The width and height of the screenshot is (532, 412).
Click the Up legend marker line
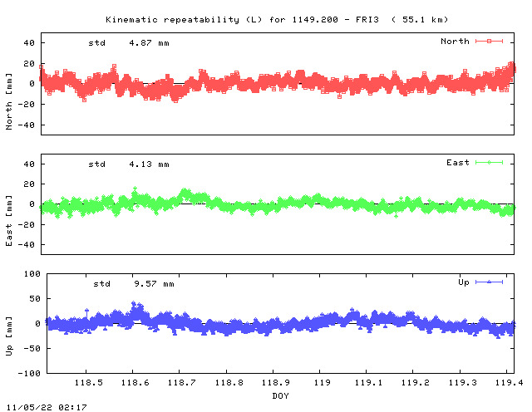pos(489,282)
